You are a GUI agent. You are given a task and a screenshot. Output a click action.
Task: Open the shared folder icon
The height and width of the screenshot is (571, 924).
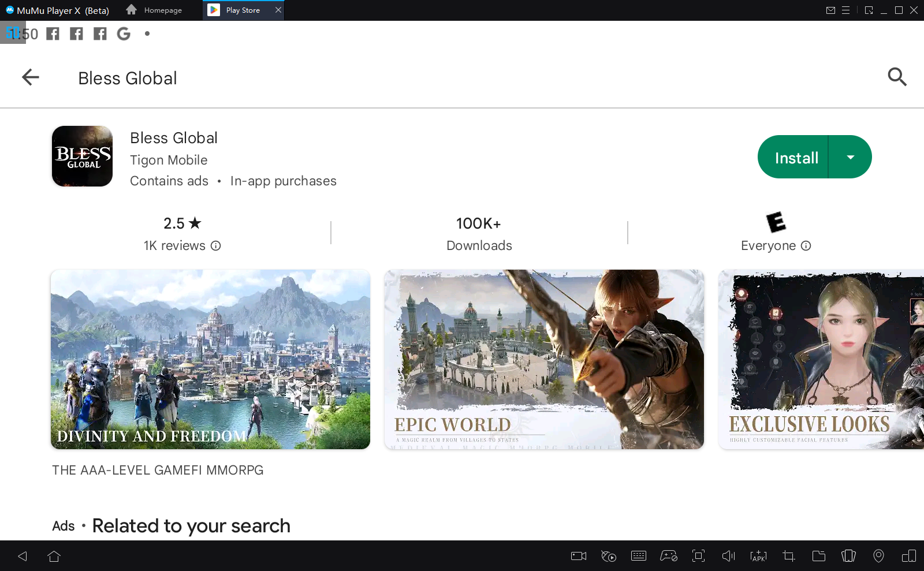(x=818, y=556)
